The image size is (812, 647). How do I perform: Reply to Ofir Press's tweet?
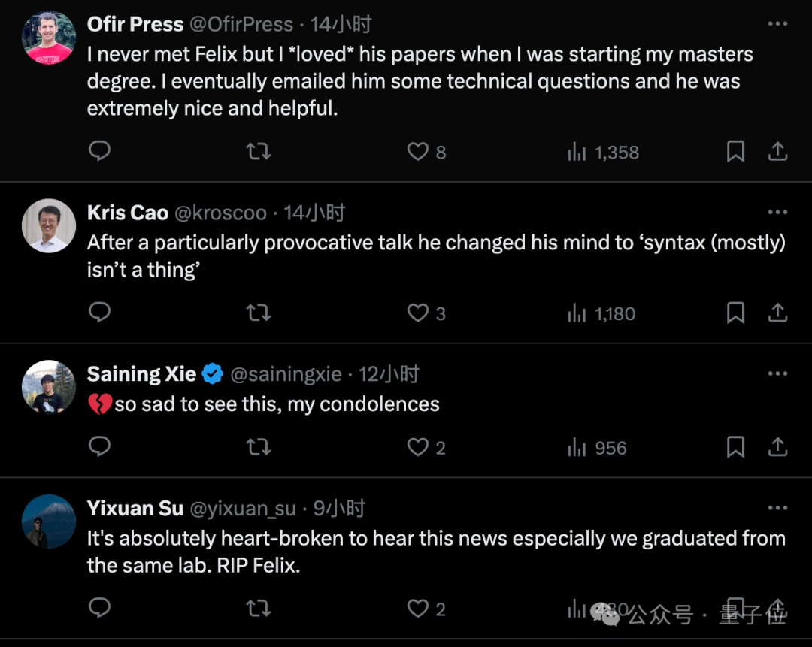pyautogui.click(x=99, y=152)
